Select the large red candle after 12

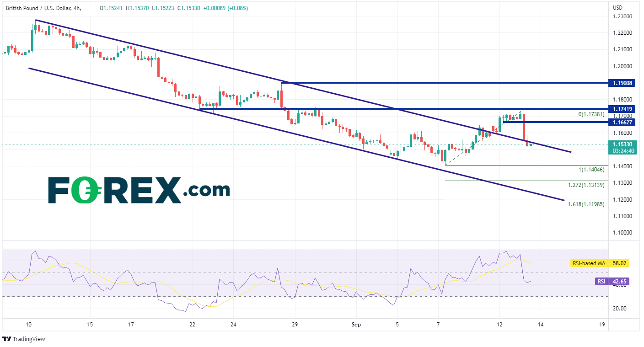point(524,126)
